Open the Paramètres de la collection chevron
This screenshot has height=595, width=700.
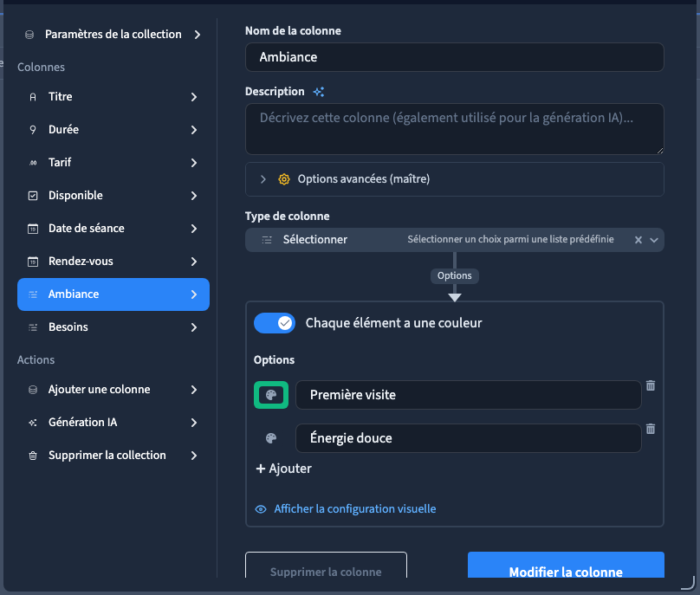(x=198, y=35)
